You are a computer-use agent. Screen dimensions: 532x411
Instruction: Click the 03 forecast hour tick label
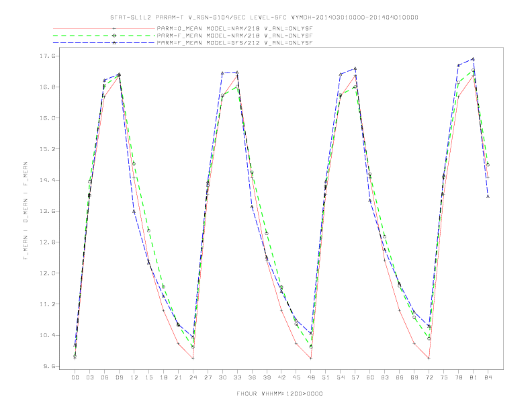click(89, 377)
